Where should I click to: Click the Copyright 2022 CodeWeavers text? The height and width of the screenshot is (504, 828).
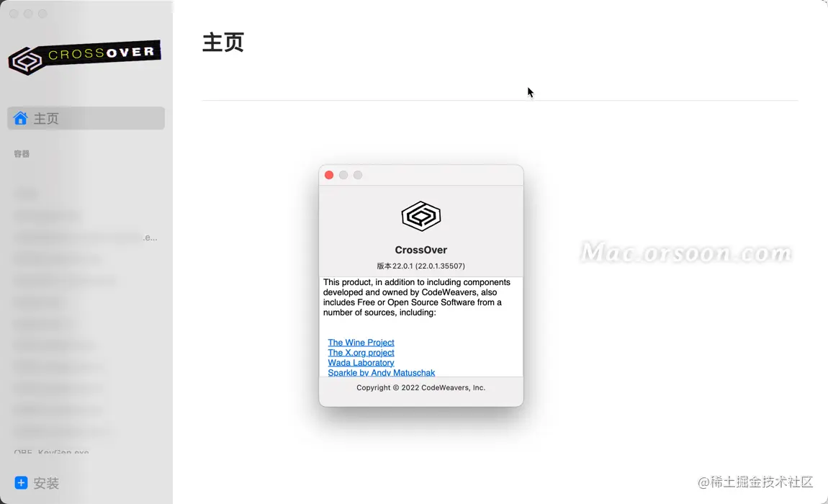coord(421,387)
